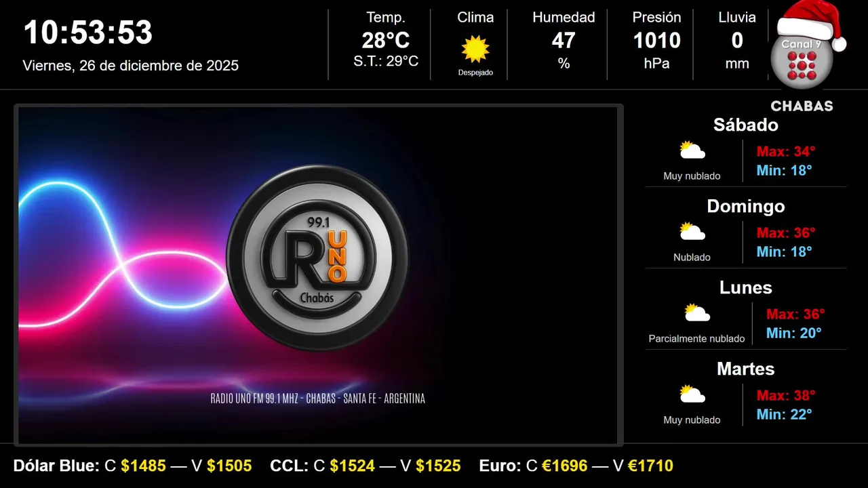Click the Domingo Max: 36° reading
The height and width of the screenshot is (488, 868).
[786, 232]
